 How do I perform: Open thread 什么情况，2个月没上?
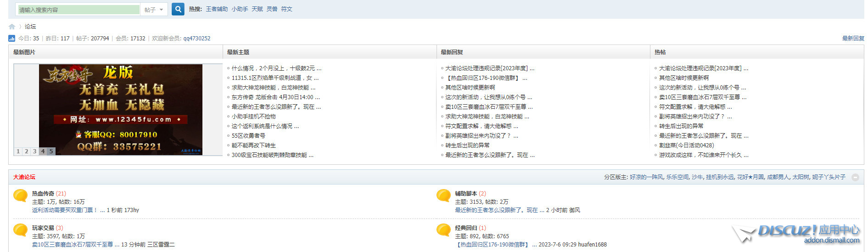(276, 68)
